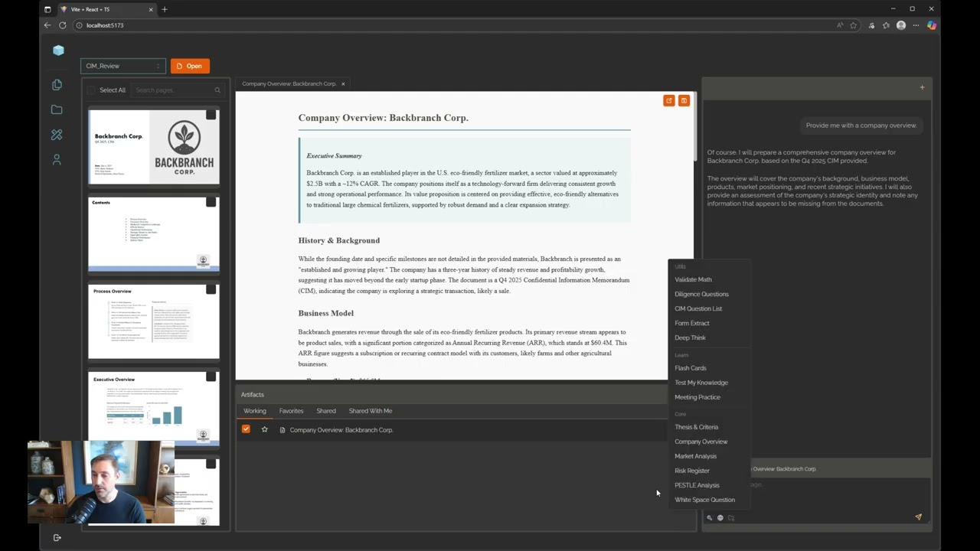Click the search magnifier icon in pages search
This screenshot has width=980, height=551.
click(x=217, y=90)
